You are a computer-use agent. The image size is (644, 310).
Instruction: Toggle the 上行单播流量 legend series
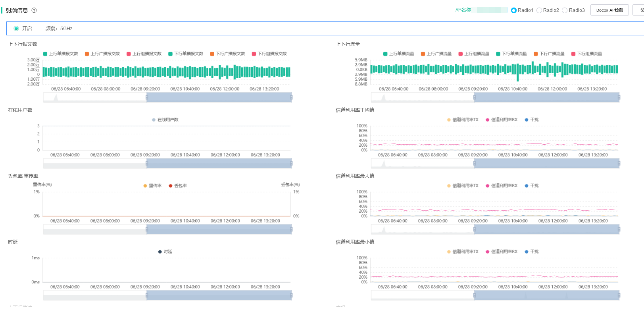[x=399, y=54]
